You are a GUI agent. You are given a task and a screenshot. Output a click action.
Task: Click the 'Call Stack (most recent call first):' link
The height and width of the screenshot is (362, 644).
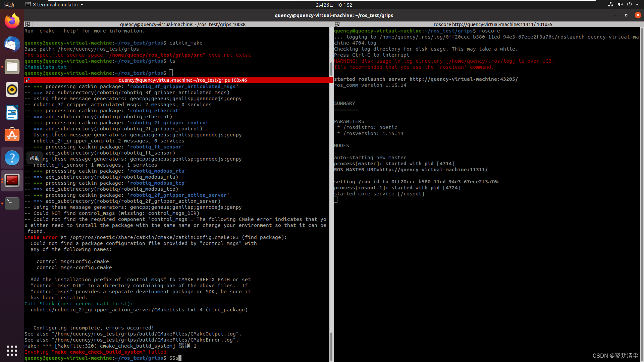(x=78, y=304)
